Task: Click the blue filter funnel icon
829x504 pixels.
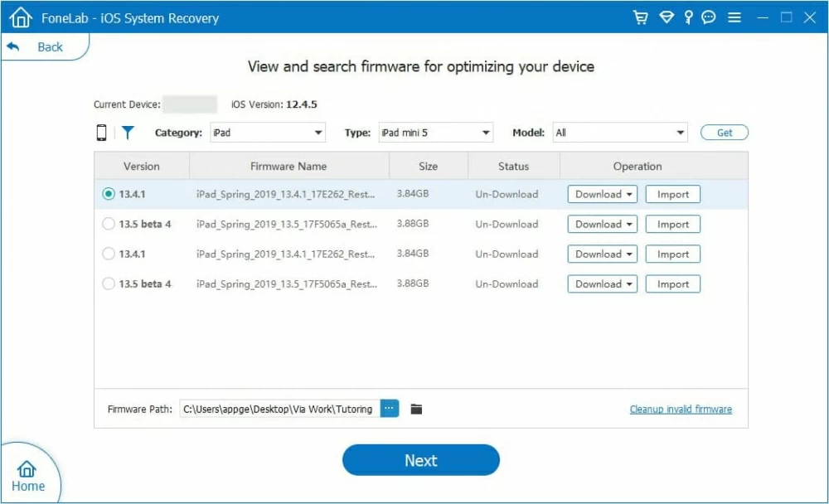Action: (x=128, y=133)
